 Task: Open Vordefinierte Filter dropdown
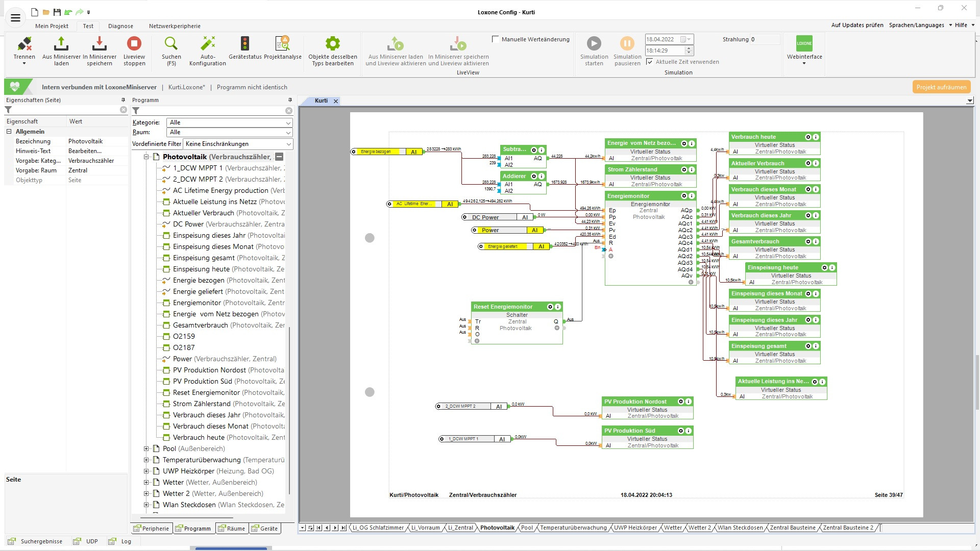tap(238, 144)
